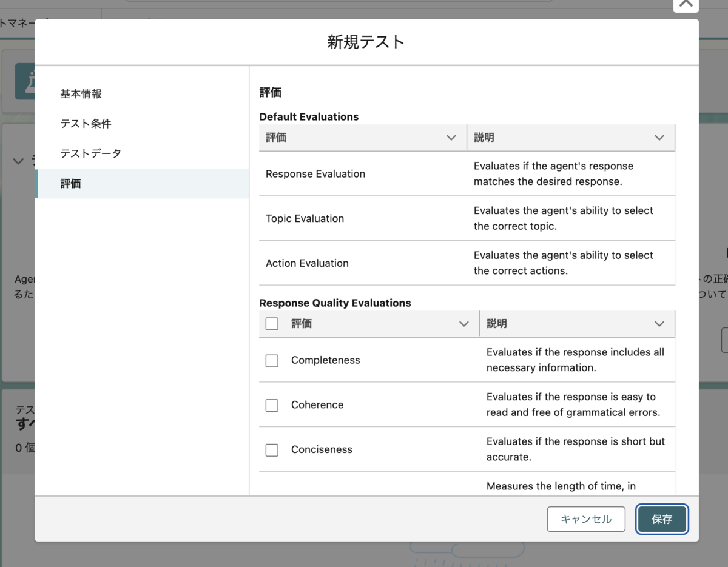
Task: Select the 評価 sidebar item
Action: 71,184
